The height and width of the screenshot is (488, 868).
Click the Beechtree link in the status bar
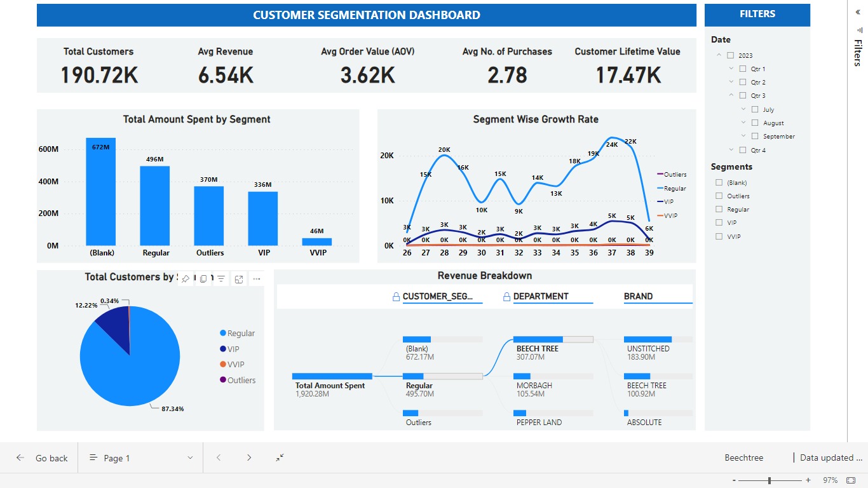click(x=744, y=457)
